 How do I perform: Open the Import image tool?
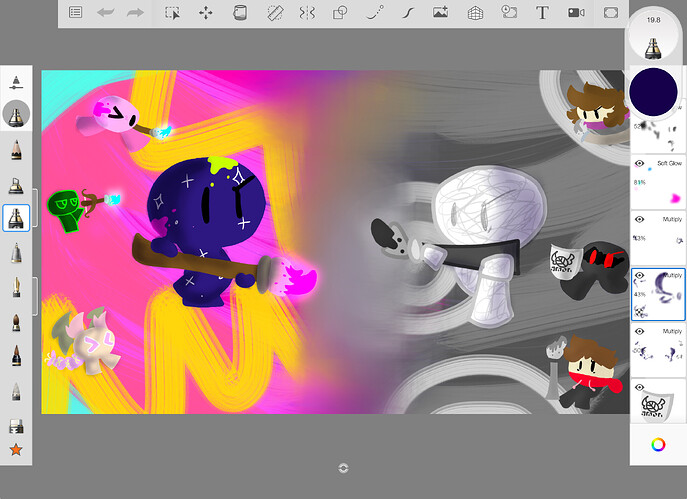point(441,13)
